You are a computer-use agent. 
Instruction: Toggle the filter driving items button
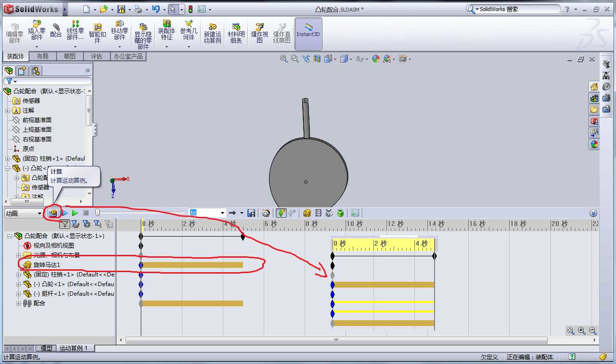(87, 224)
